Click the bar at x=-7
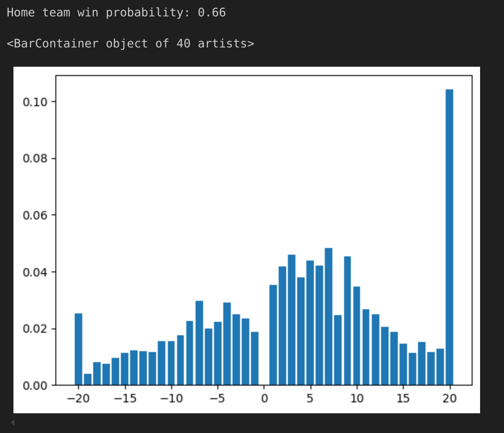The width and height of the screenshot is (504, 433). pyautogui.click(x=199, y=343)
